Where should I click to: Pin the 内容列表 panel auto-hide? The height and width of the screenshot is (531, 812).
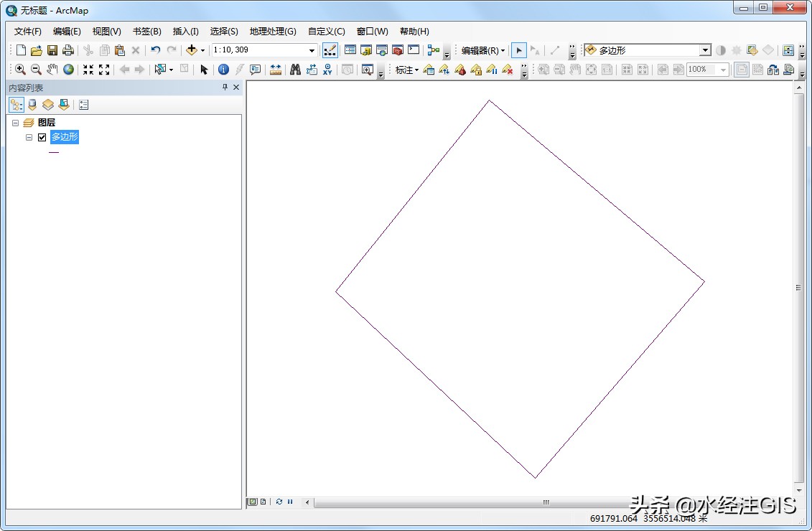225,87
